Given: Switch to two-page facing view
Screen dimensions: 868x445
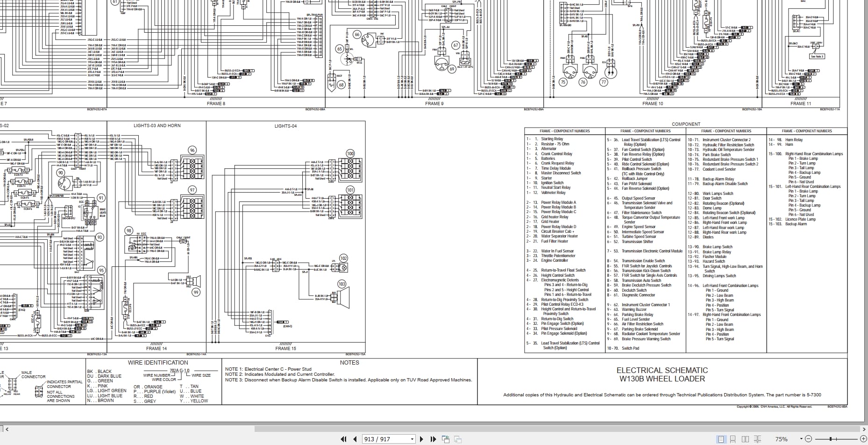Looking at the screenshot, I should point(745,439).
